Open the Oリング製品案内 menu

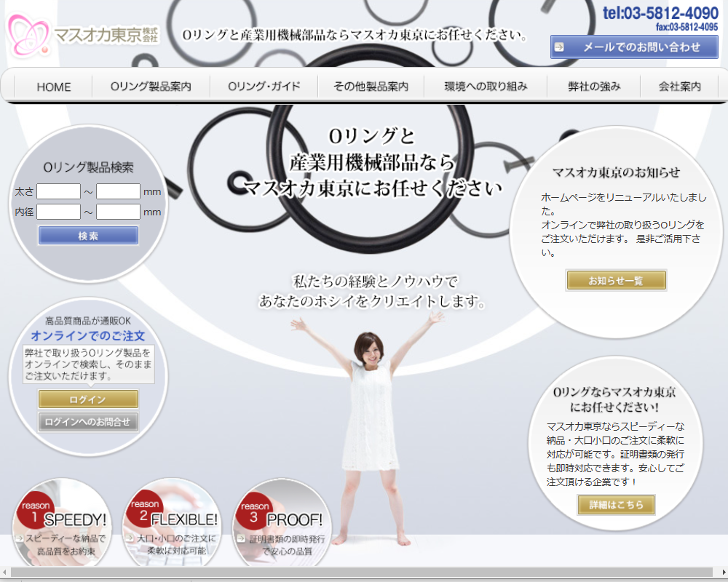click(151, 87)
